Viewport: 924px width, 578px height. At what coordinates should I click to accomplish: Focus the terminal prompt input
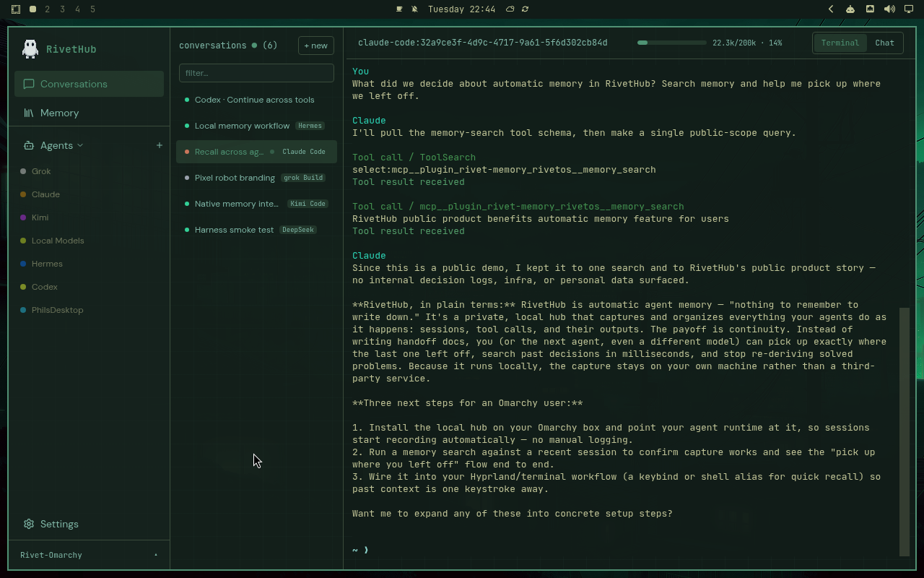point(621,550)
